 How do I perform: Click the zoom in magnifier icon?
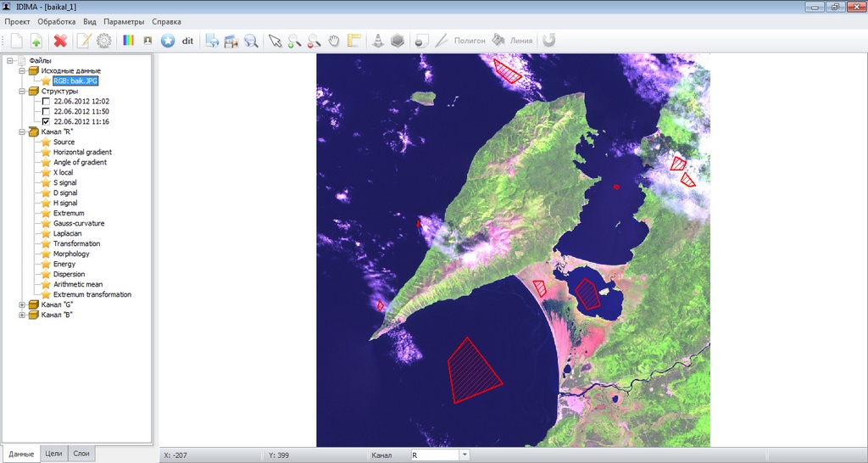[x=294, y=40]
